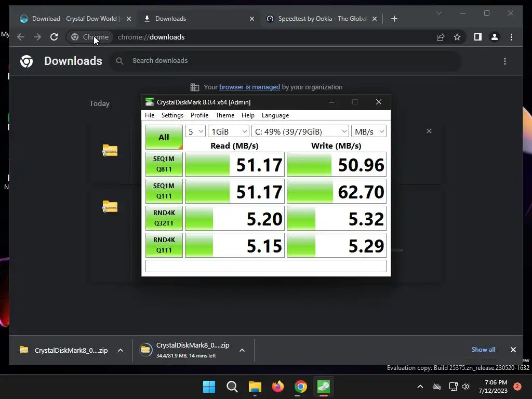Click the second download zip folder icon
Viewport: 532px width, 399px height.
(x=110, y=206)
